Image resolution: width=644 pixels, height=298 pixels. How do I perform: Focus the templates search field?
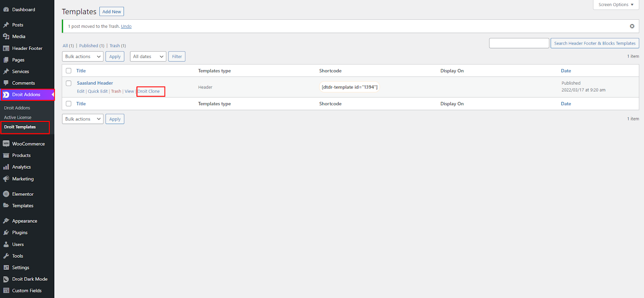click(519, 43)
